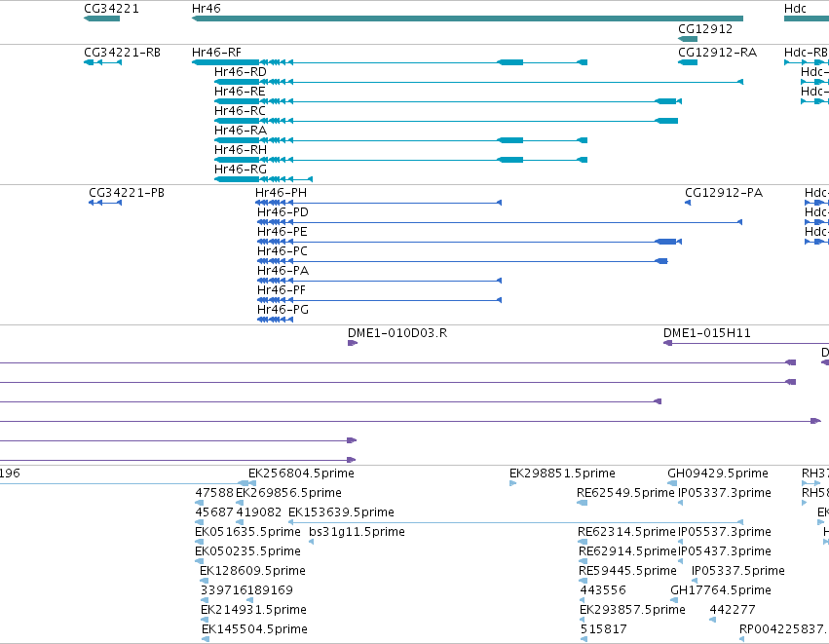829x644 pixels.
Task: Choose the Hr46-RA transcript label
Action: (241, 131)
